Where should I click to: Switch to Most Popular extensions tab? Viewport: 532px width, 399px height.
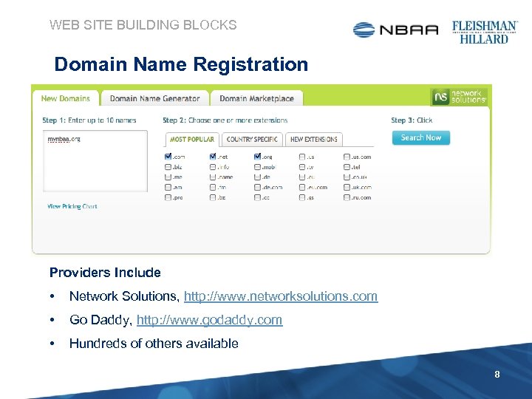point(192,140)
